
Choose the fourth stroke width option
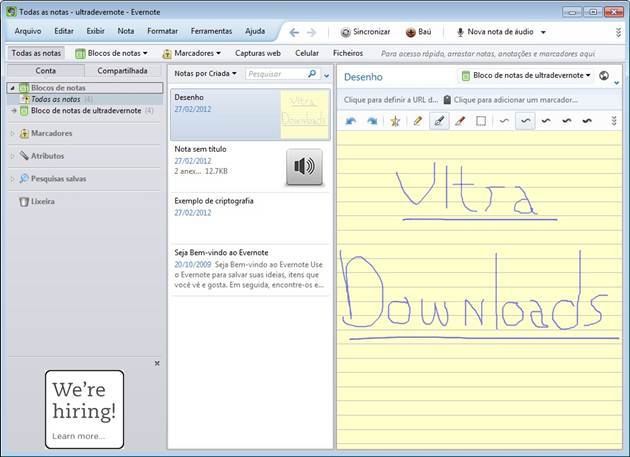pos(567,121)
